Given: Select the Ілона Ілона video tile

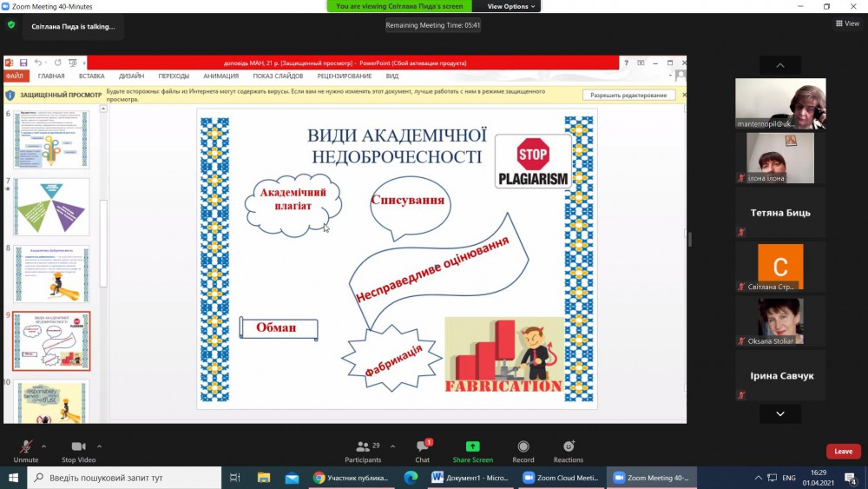Looking at the screenshot, I should (x=780, y=158).
